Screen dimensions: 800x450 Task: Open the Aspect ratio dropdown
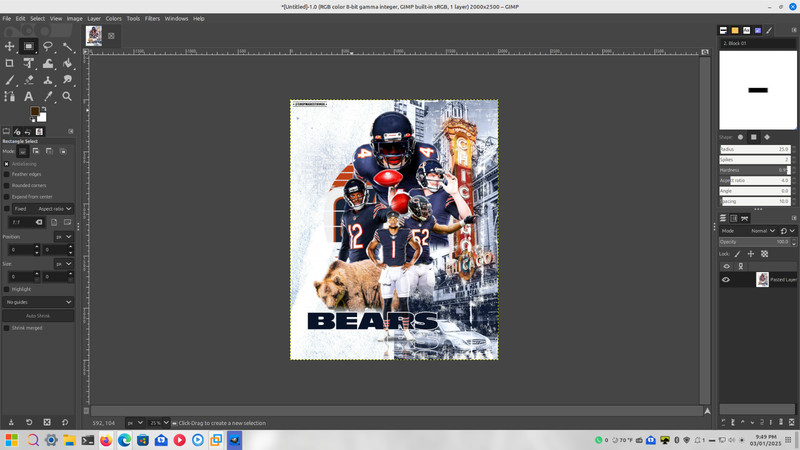(x=55, y=209)
